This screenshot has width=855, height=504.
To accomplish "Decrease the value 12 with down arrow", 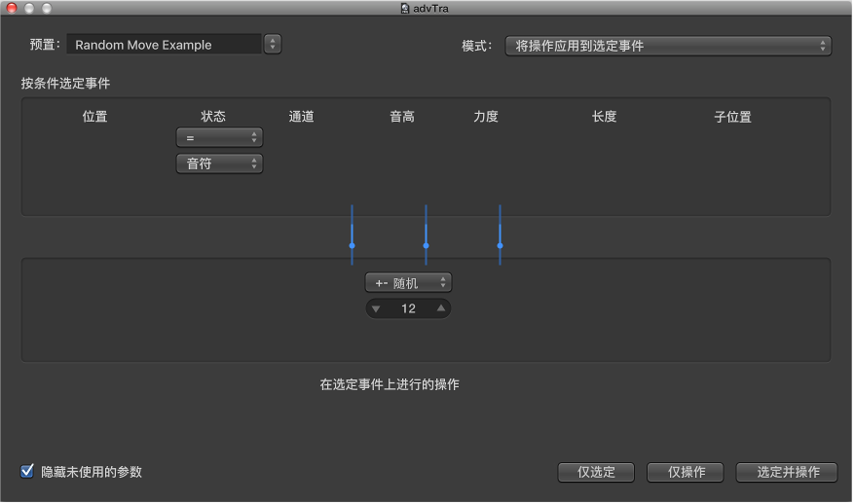I will (x=376, y=309).
